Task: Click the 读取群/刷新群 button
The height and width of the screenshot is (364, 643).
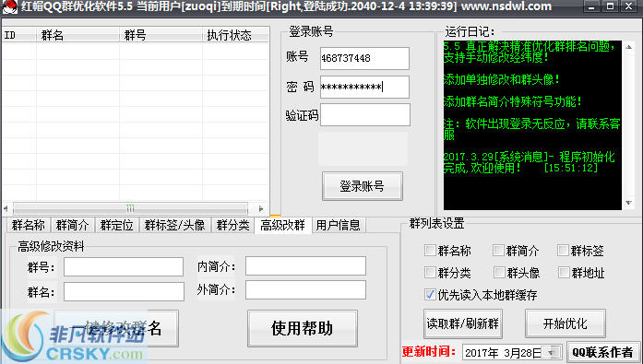Action: 462,323
